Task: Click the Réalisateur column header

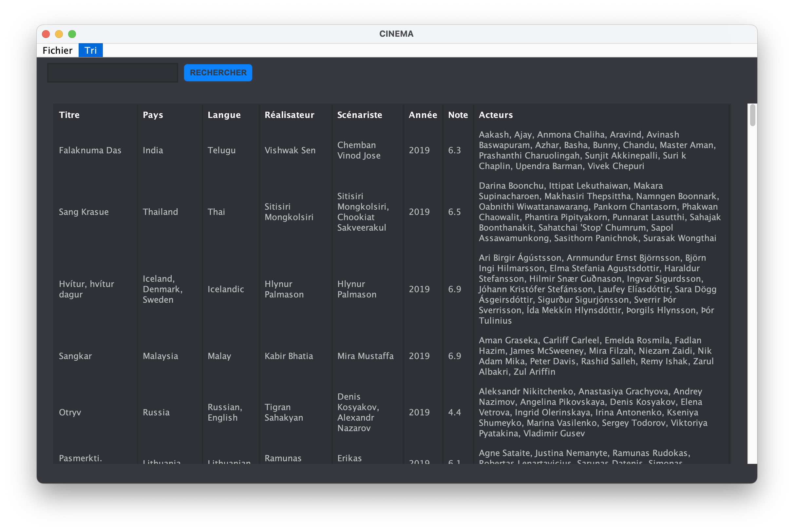Action: pos(289,115)
